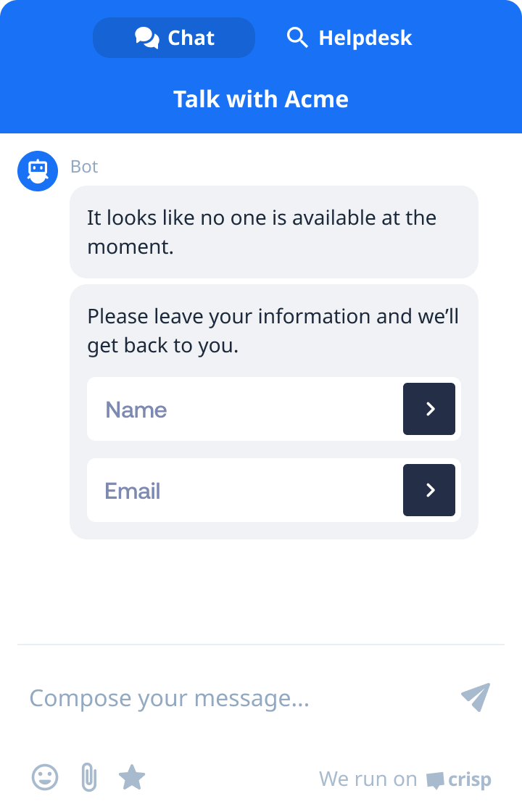Screen dimensions: 522x812
Task: Click the no one available bot message
Action: [274, 232]
